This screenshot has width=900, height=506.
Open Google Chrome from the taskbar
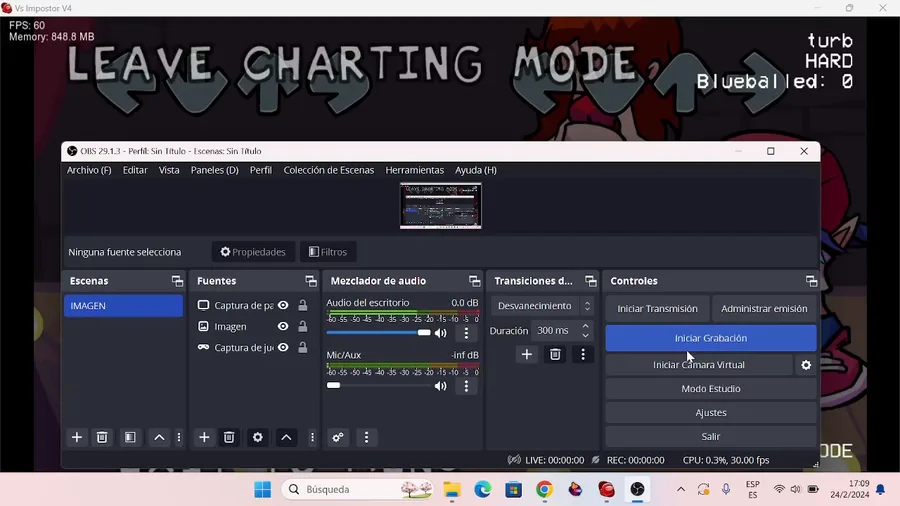[x=544, y=489]
